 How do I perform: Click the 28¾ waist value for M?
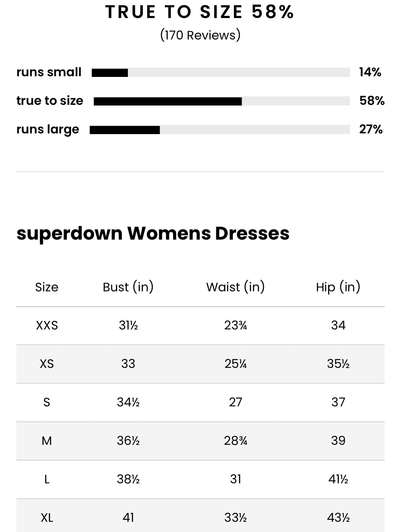[235, 441]
